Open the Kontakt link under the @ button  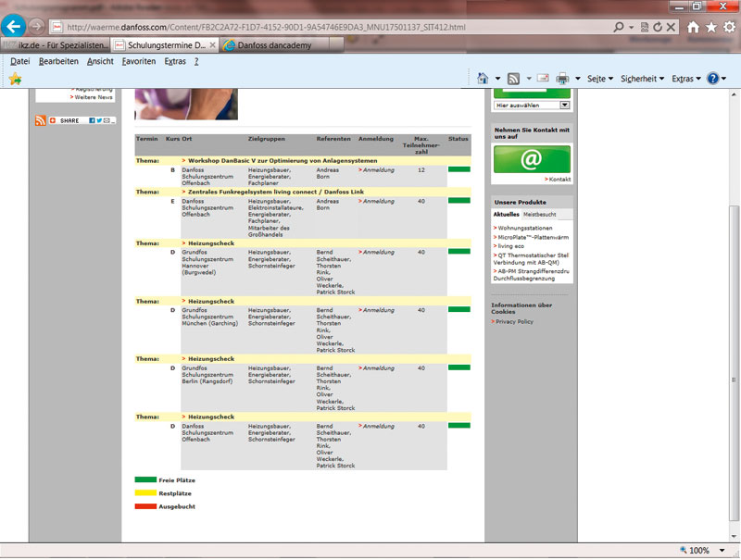[559, 180]
